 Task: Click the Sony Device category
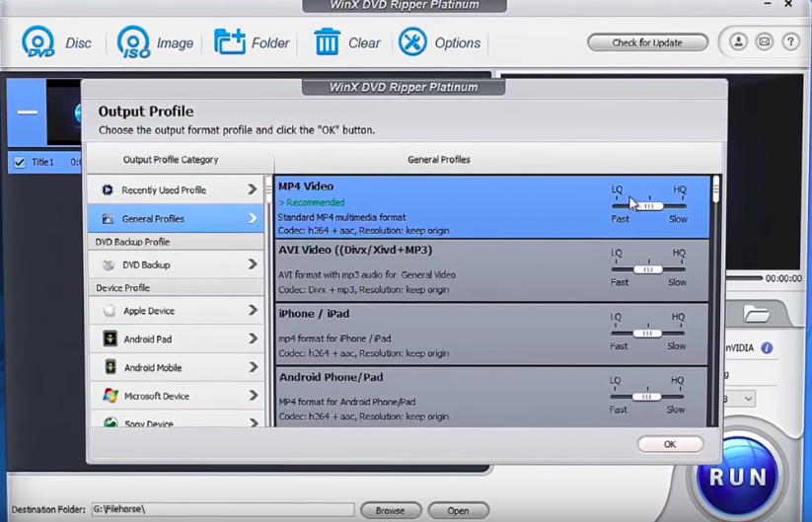click(176, 420)
